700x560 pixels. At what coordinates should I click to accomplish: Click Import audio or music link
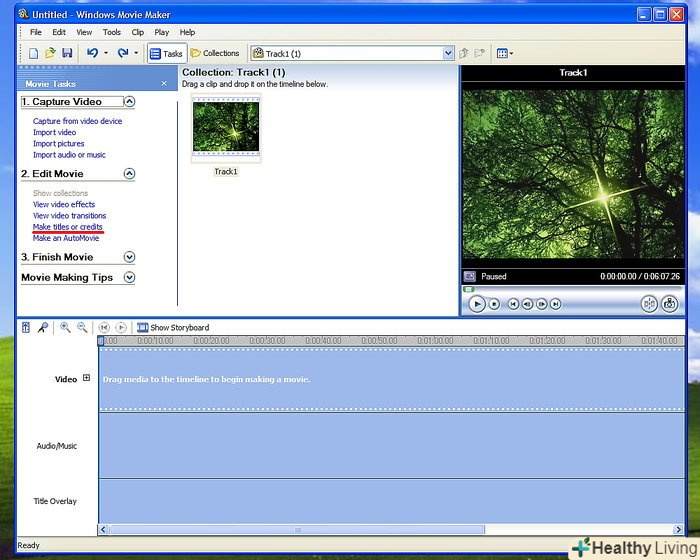(69, 155)
